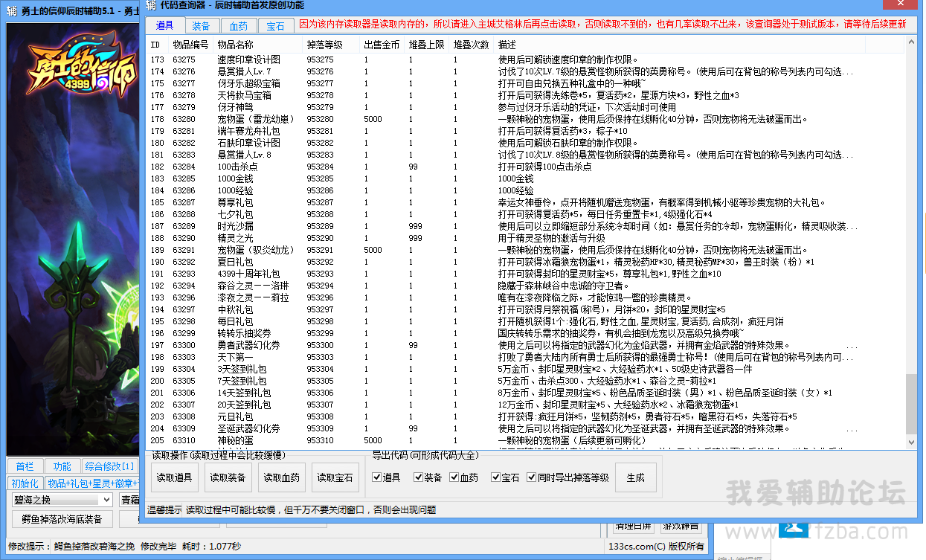Switch to the 道具 tab

click(164, 25)
